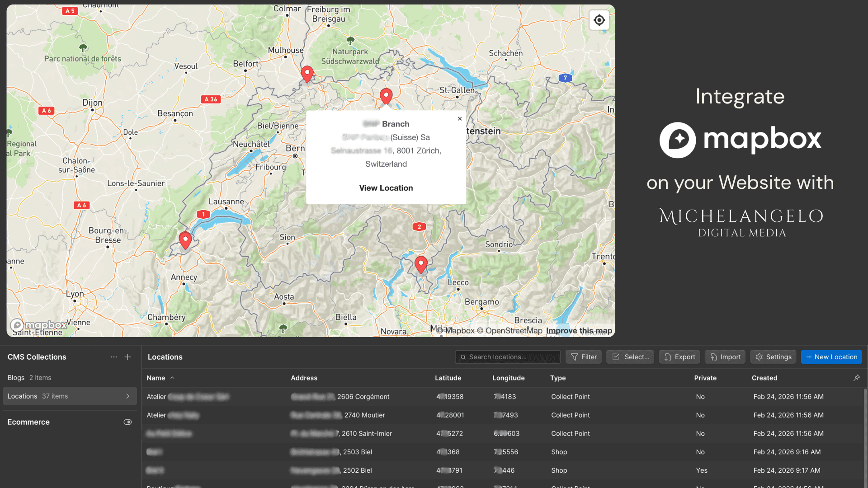
Task: Click the pin icon in the table header
Action: (x=857, y=378)
